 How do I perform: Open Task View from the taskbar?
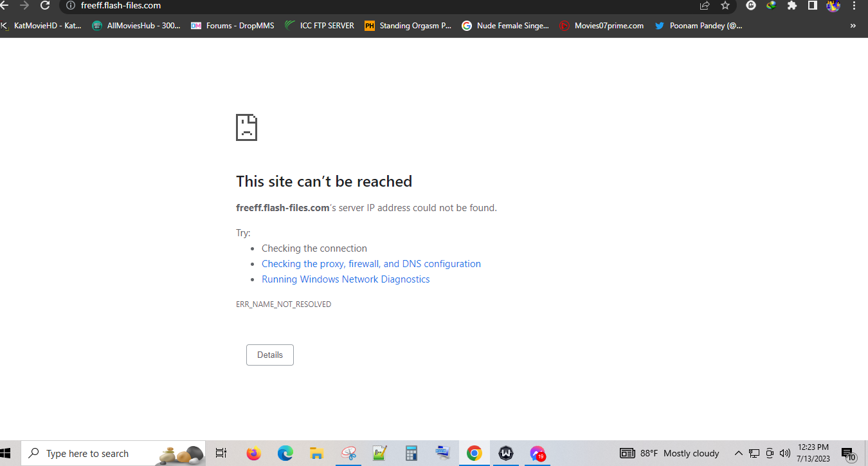tap(221, 453)
